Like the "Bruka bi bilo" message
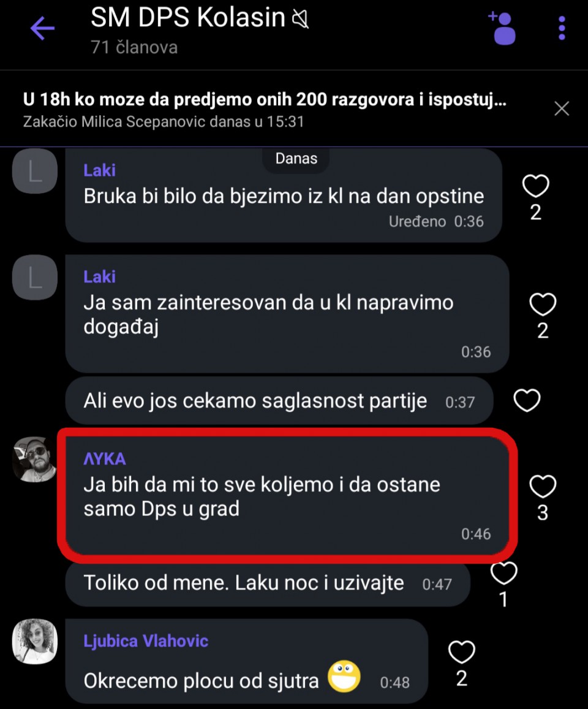This screenshot has height=709, width=588. click(x=535, y=186)
